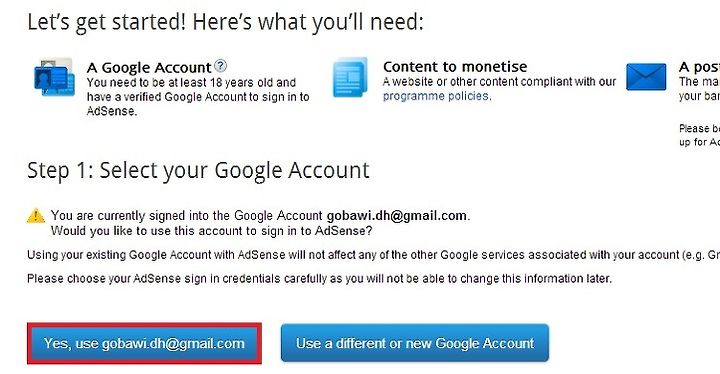This screenshot has width=720, height=374.
Task: Click the A website or other content compliant text
Action: (500, 82)
